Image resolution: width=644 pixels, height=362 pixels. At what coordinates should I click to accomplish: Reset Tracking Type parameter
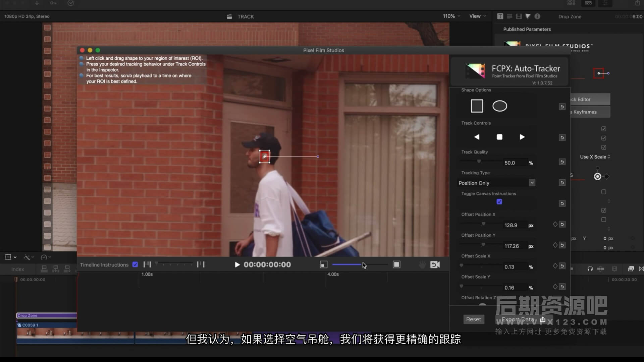562,183
